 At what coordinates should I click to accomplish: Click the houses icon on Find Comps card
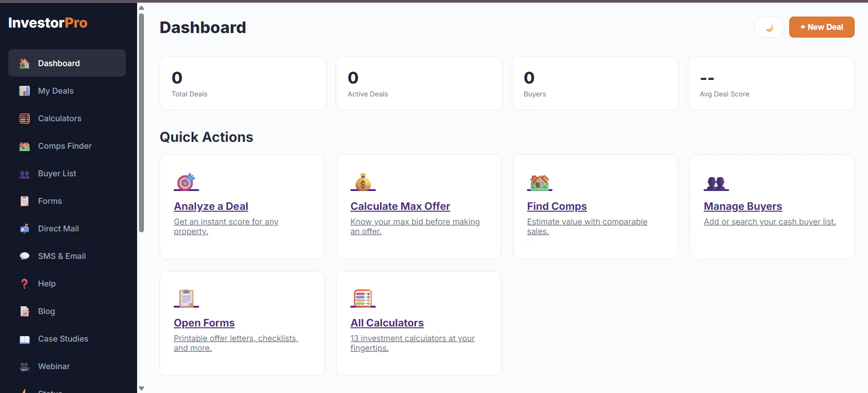pyautogui.click(x=540, y=182)
